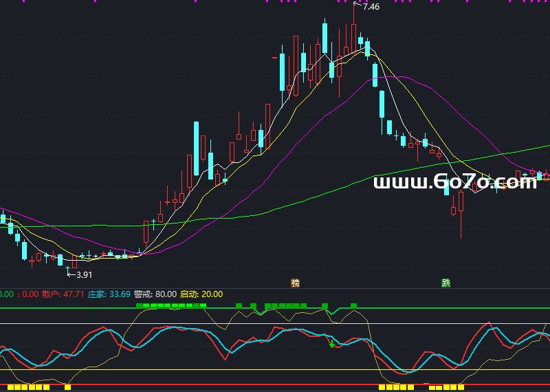The height and width of the screenshot is (392, 550).
Task: Click the red dash marker beside the candles
Action: [x=274, y=57]
